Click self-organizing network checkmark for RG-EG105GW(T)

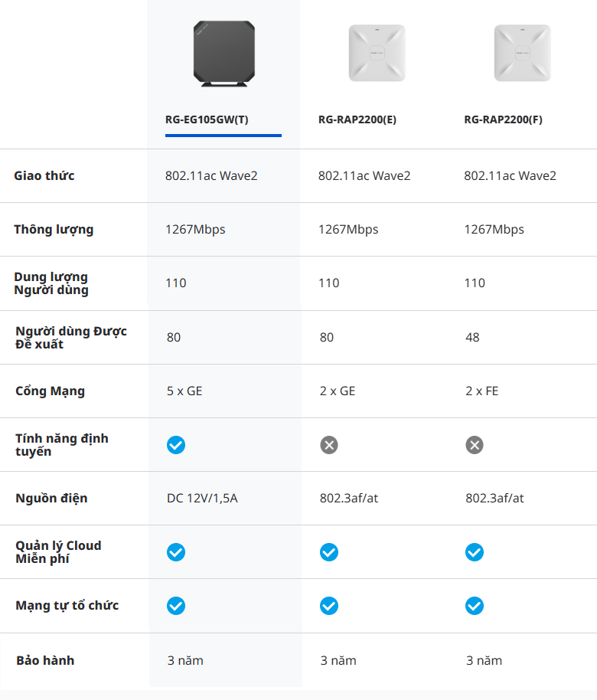tap(176, 606)
